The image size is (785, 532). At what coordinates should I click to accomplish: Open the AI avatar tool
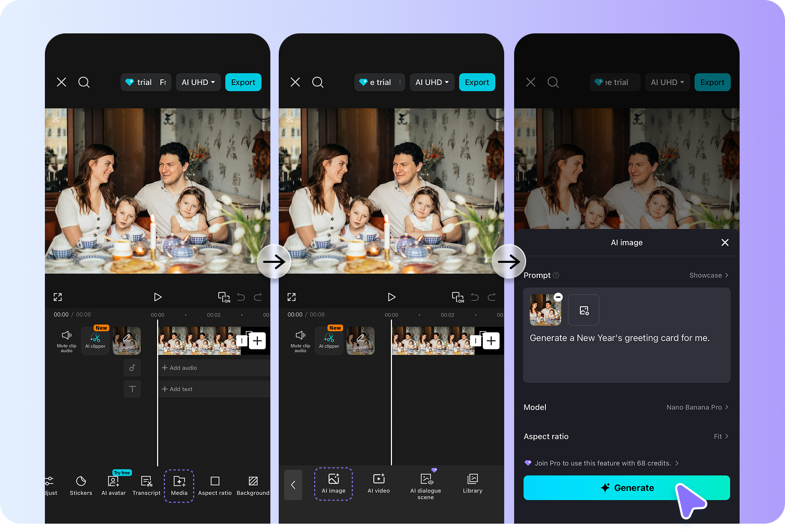(x=114, y=486)
